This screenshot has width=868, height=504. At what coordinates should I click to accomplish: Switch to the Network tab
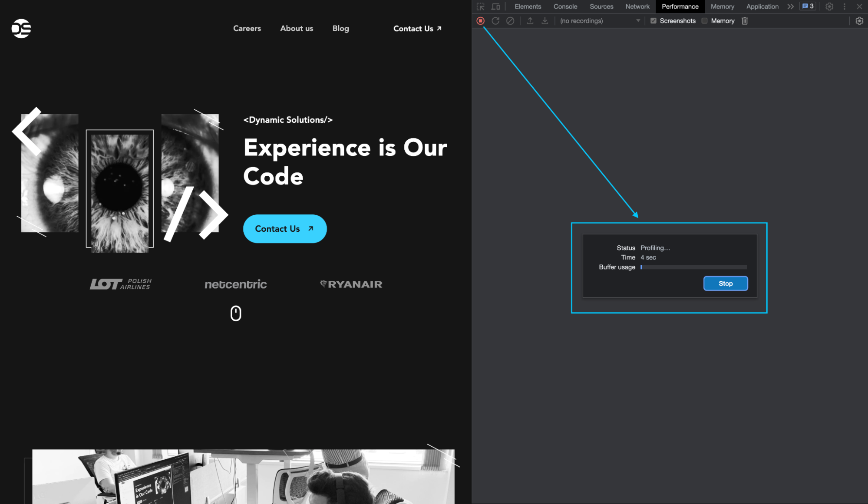click(x=637, y=7)
